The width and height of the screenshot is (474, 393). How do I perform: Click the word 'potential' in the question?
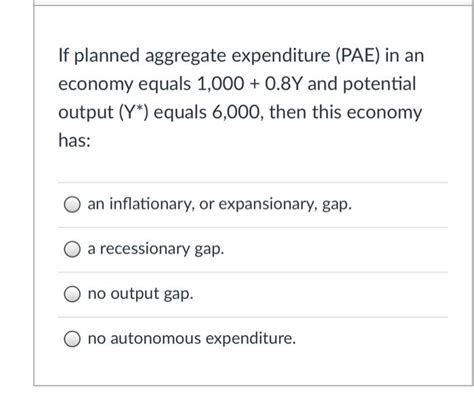(x=379, y=84)
